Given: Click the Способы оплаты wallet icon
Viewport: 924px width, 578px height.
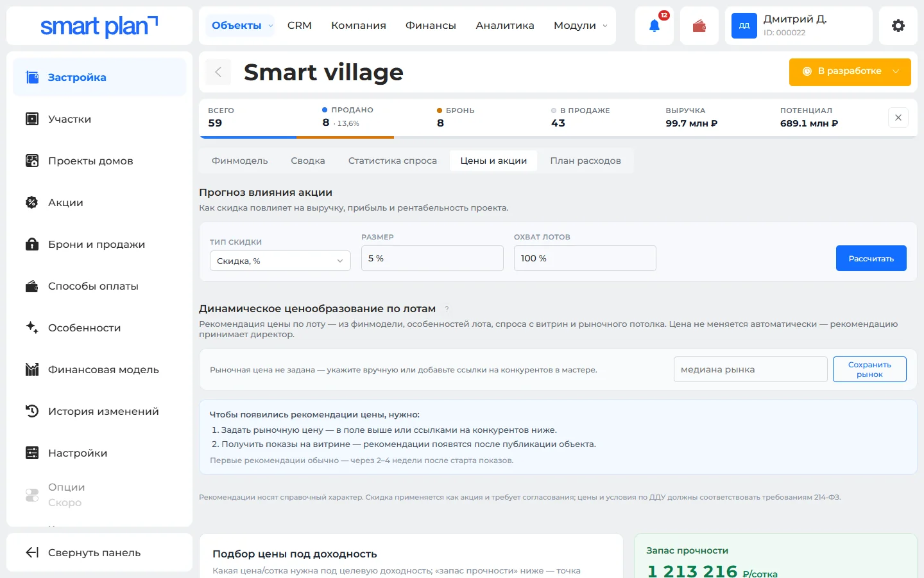Looking at the screenshot, I should tap(32, 286).
